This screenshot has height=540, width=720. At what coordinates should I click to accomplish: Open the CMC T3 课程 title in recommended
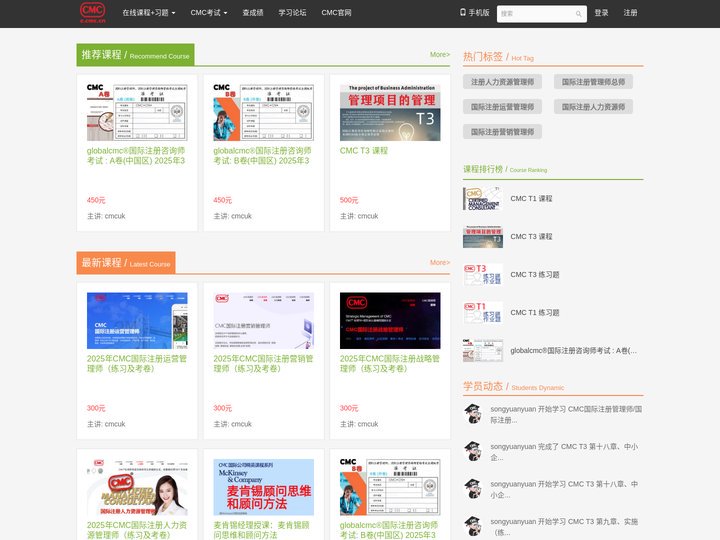(364, 151)
